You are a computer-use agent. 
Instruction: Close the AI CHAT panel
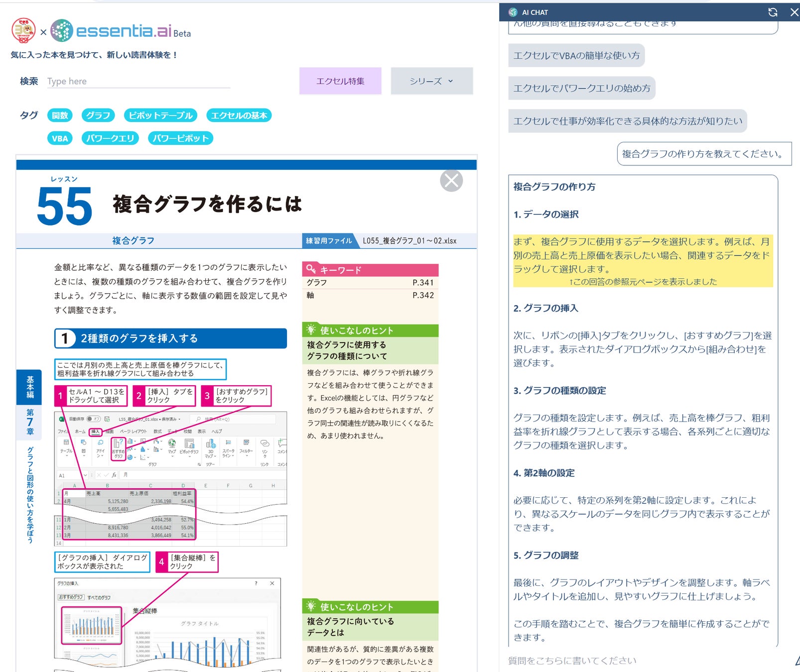795,12
